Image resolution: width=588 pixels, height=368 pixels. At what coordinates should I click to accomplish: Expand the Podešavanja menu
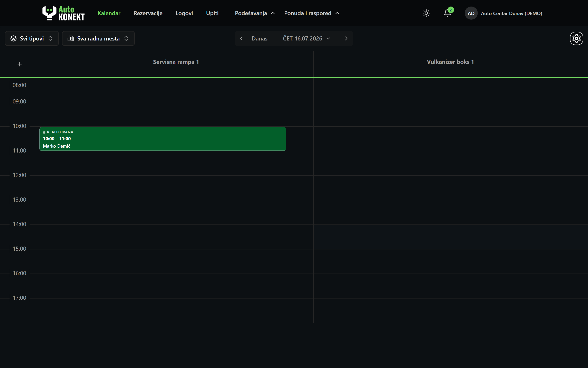pos(255,13)
